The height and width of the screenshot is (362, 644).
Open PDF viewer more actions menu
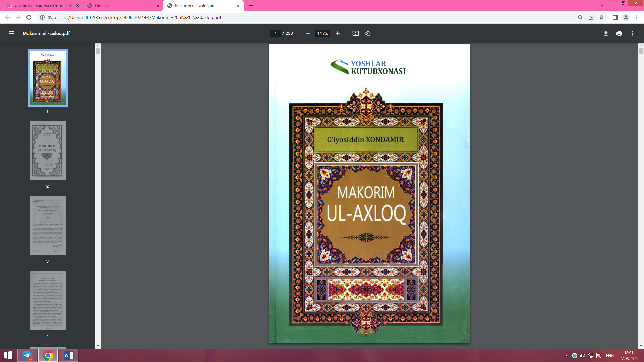(x=633, y=33)
